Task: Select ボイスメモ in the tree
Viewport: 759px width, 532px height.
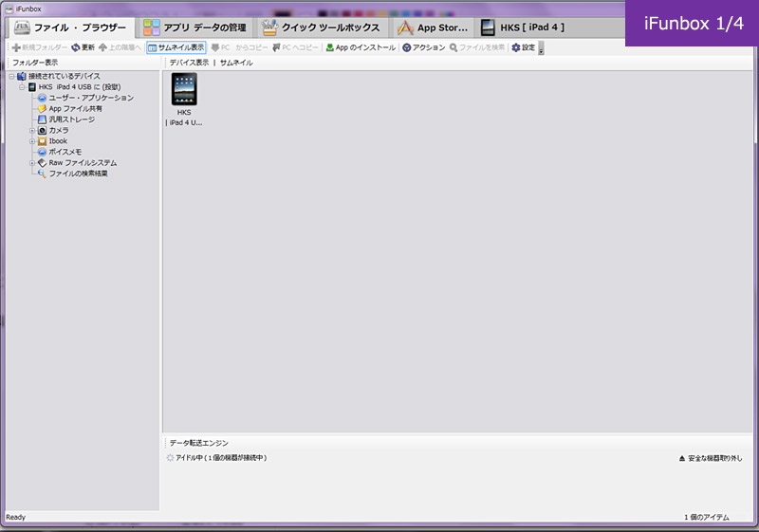Action: (65, 152)
